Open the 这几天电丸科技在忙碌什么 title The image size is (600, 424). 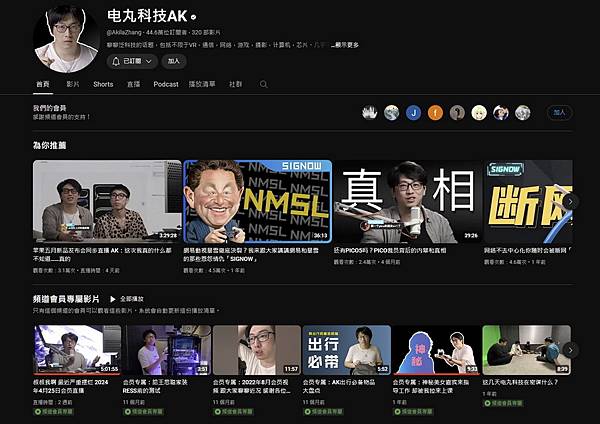[520, 382]
